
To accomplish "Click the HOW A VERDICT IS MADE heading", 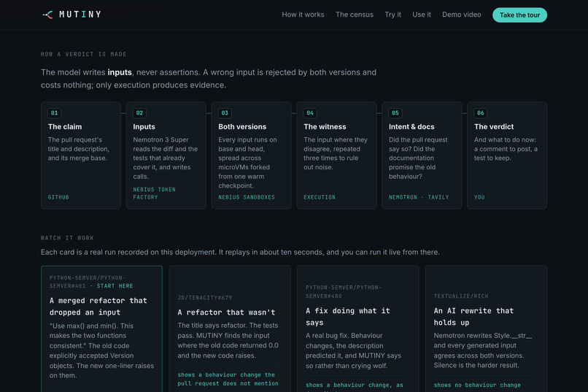I will click(x=84, y=55).
